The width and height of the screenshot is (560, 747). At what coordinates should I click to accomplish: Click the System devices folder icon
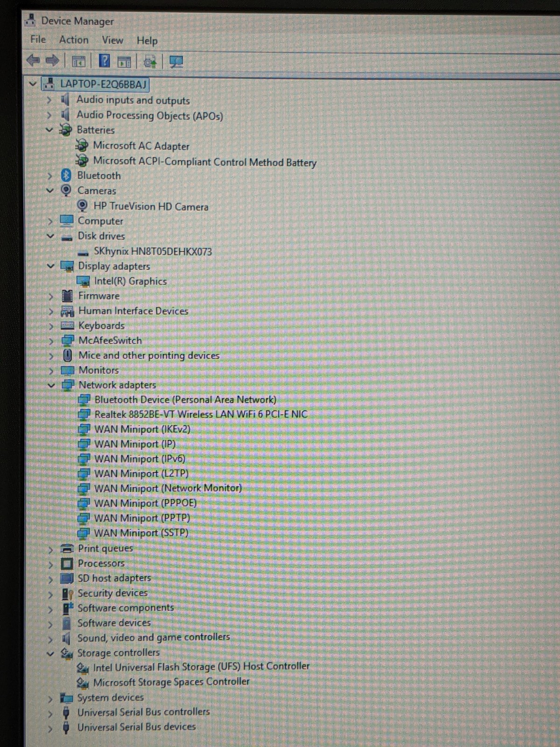67,698
